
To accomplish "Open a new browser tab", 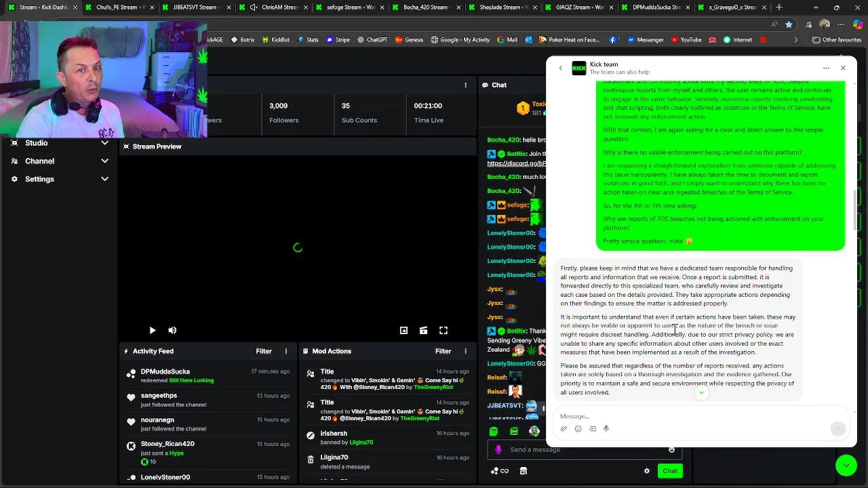I will click(779, 7).
